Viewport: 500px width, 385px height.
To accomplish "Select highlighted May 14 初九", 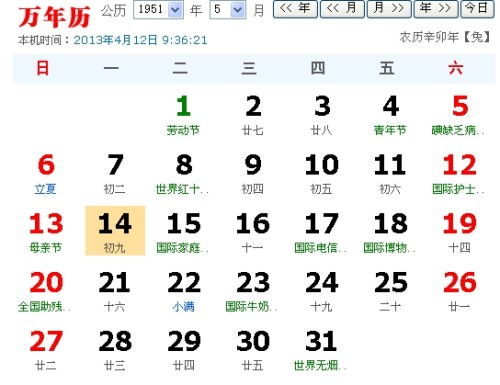I will pyautogui.click(x=115, y=231).
